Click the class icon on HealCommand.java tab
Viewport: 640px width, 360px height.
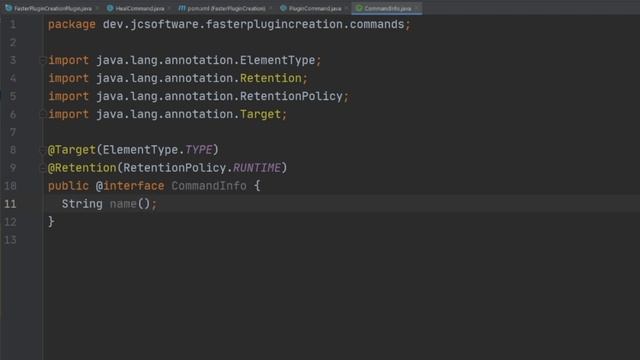(x=110, y=8)
